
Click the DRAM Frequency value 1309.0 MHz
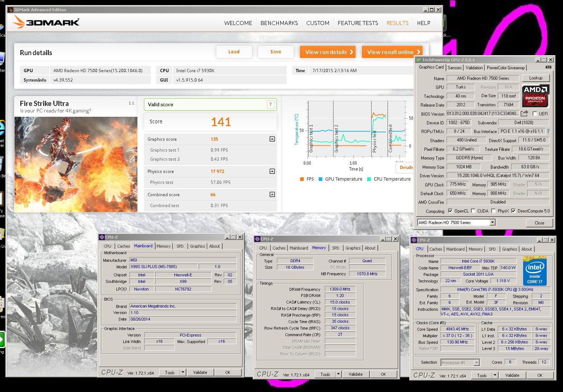tap(340, 289)
